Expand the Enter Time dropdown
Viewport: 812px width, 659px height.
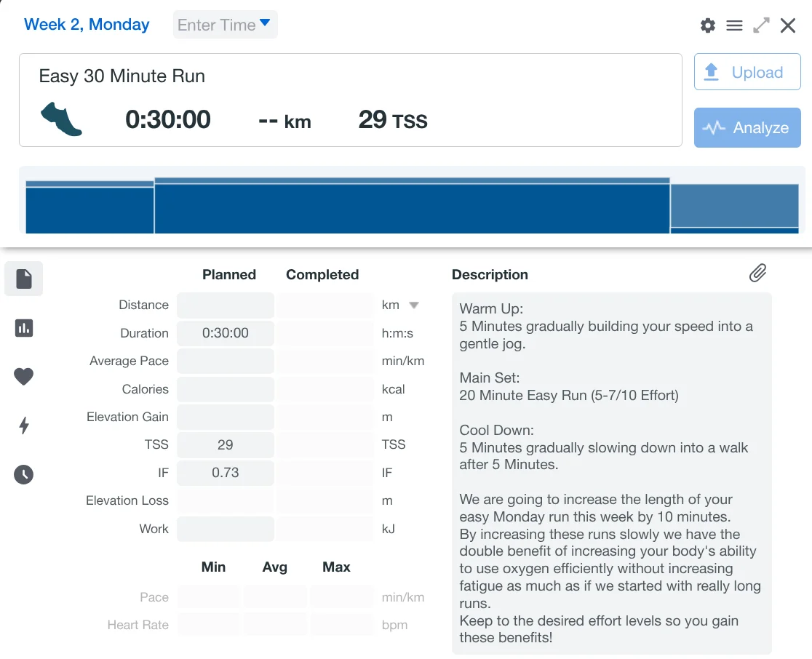coord(225,25)
